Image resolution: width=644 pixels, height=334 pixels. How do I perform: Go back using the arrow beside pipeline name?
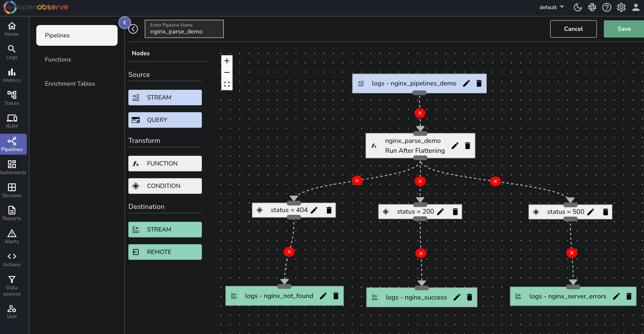tap(133, 29)
